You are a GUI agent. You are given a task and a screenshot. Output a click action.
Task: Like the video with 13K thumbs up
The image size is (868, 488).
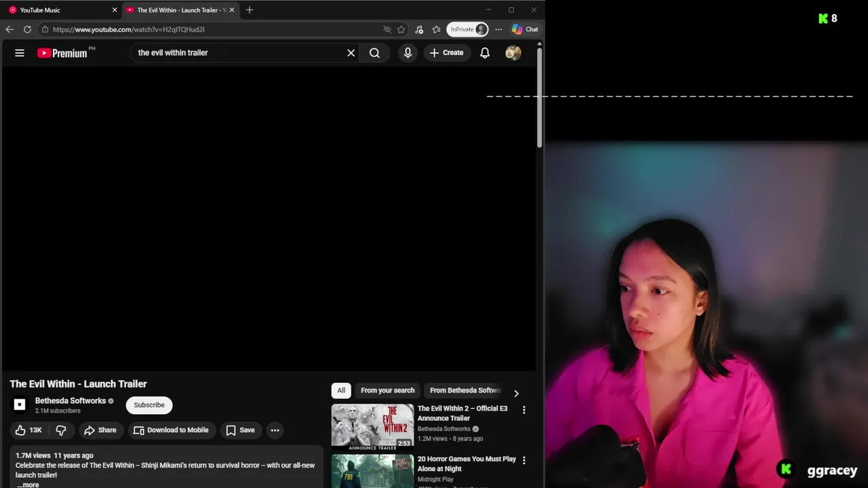28,430
